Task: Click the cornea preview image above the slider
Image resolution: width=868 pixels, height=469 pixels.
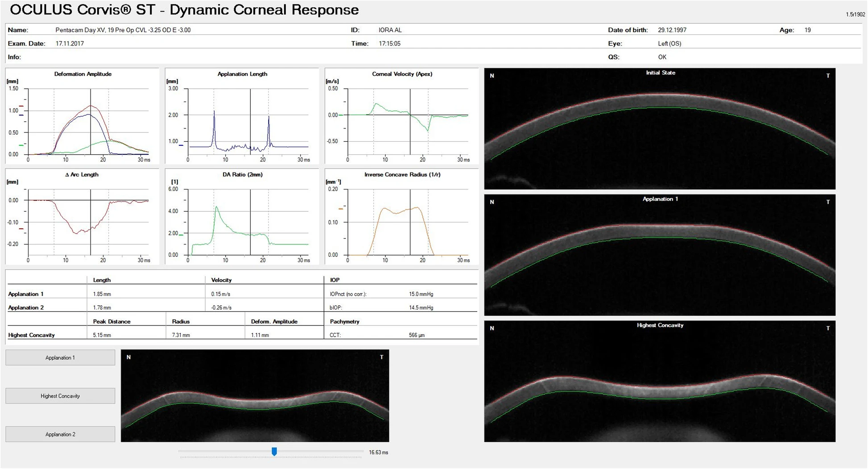Action: (255, 396)
